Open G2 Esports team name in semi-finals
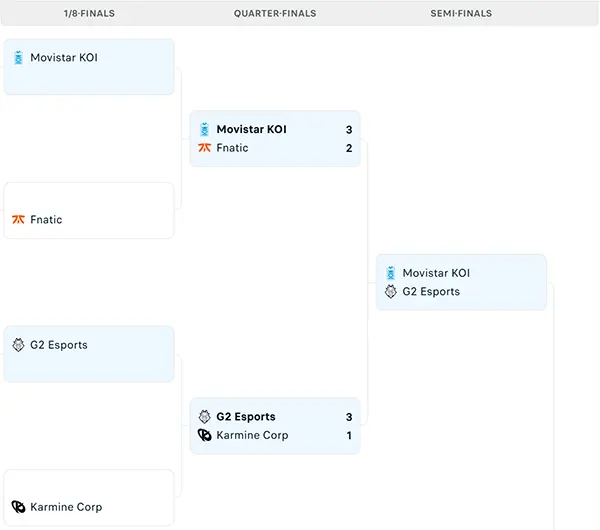600x530 pixels. click(x=431, y=292)
